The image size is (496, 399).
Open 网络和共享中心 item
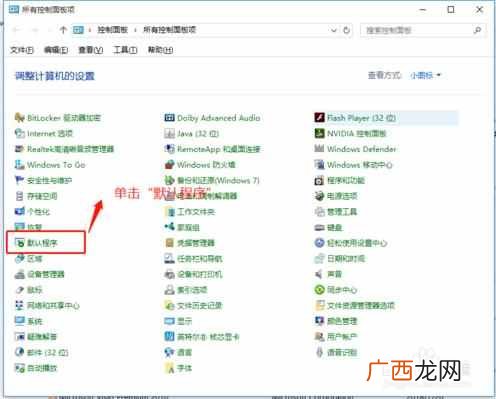(47, 305)
